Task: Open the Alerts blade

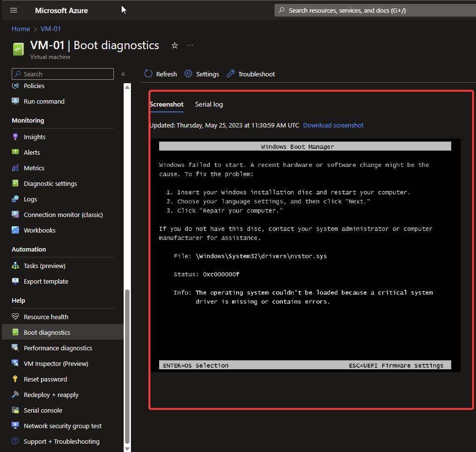Action: [31, 152]
